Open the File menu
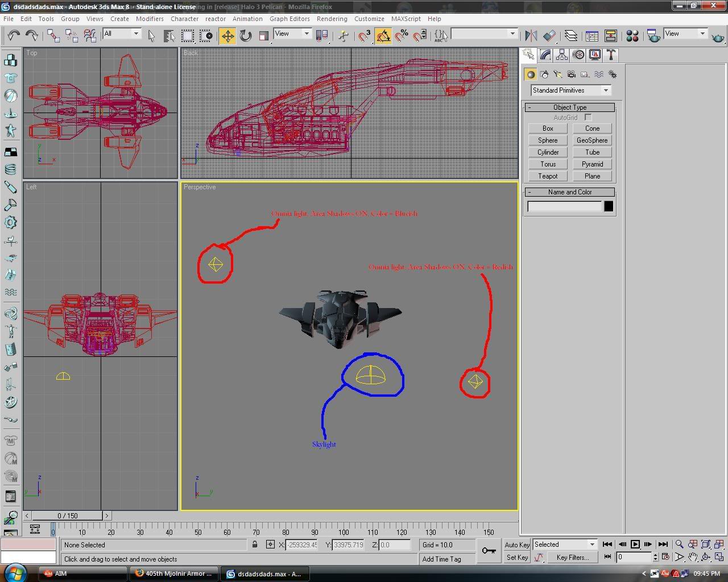This screenshot has height=582, width=728. (x=9, y=19)
